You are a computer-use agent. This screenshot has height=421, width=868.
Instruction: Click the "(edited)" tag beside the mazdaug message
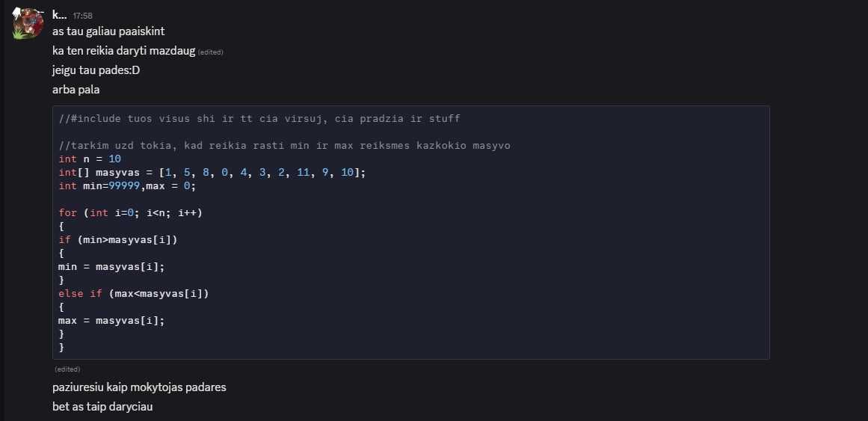click(211, 52)
